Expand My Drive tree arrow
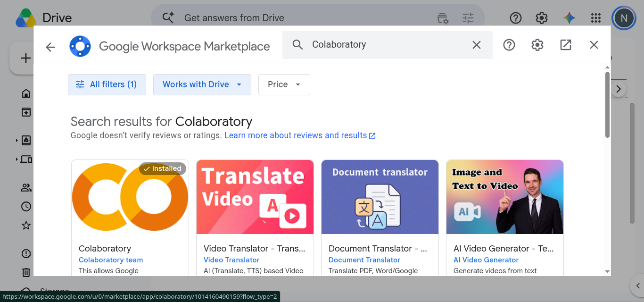The width and height of the screenshot is (644, 302). click(17, 140)
